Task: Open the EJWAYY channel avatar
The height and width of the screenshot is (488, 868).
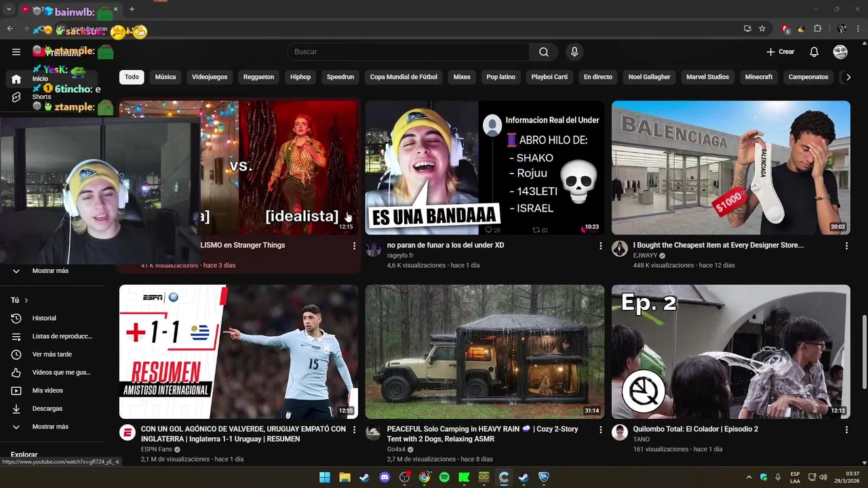Action: (x=620, y=249)
